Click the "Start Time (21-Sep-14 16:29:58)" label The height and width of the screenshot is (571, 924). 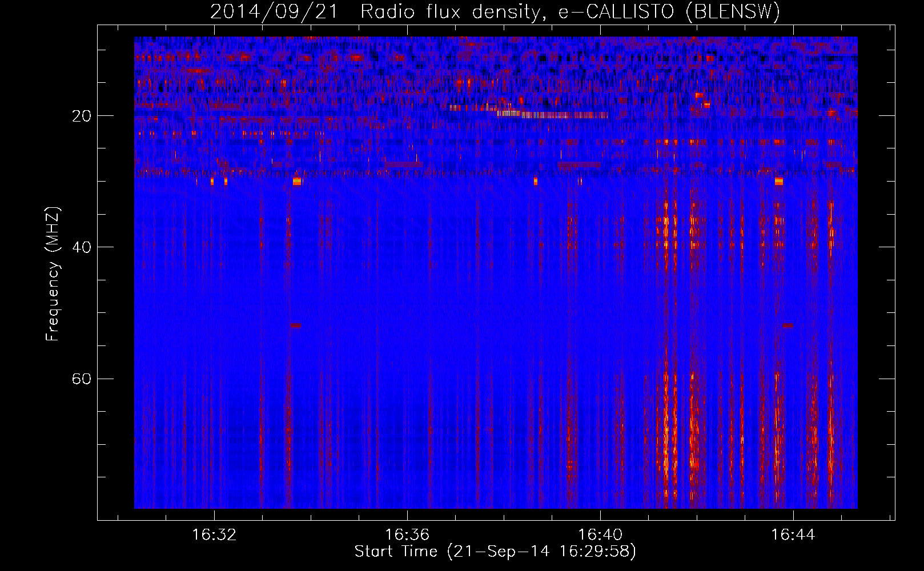coord(495,552)
